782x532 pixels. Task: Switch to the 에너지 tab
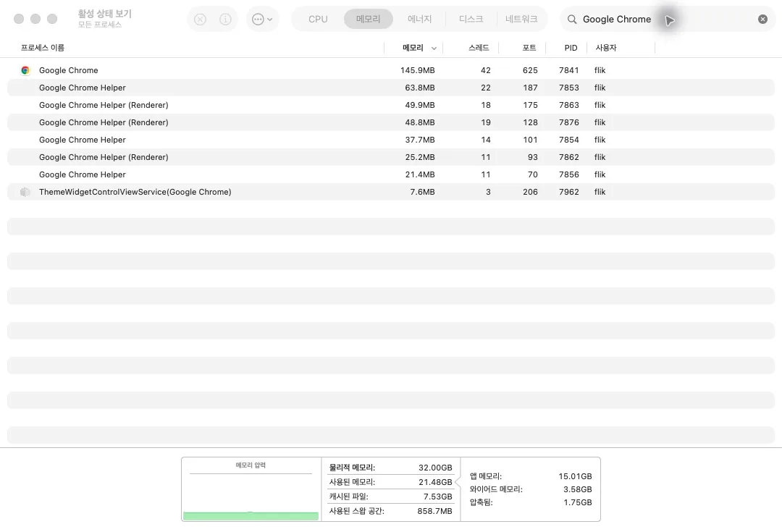[x=419, y=20]
